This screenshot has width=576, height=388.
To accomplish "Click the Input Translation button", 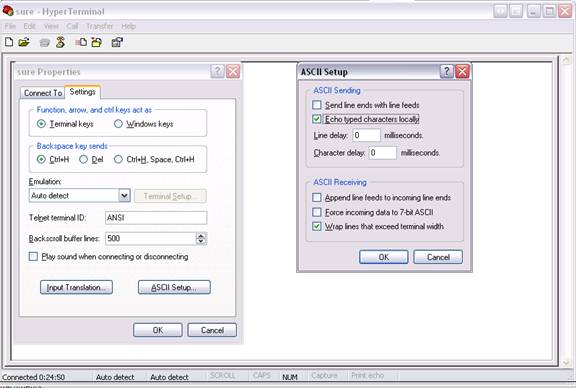I will [76, 287].
